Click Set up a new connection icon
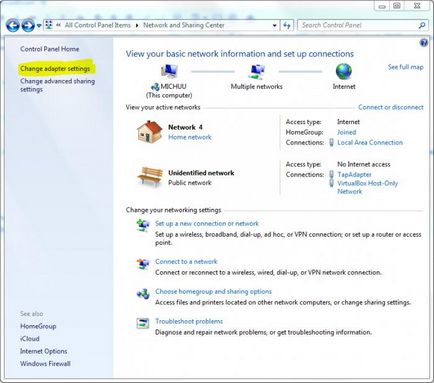 [143, 225]
